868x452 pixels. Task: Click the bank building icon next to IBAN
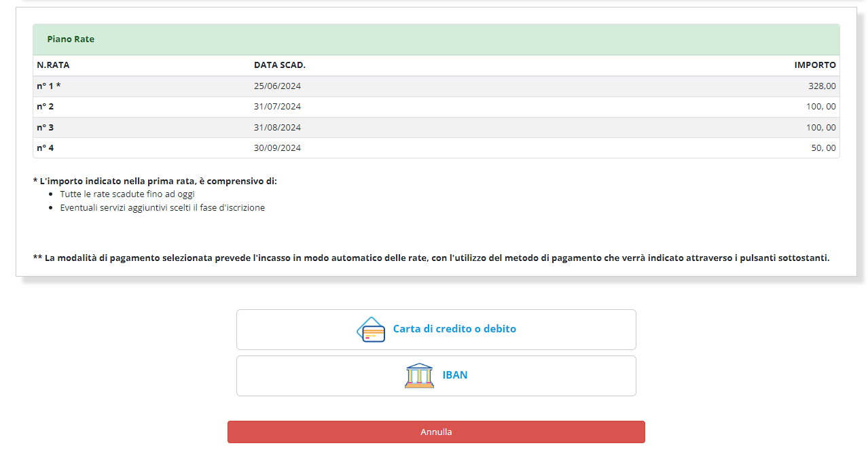[x=419, y=375]
